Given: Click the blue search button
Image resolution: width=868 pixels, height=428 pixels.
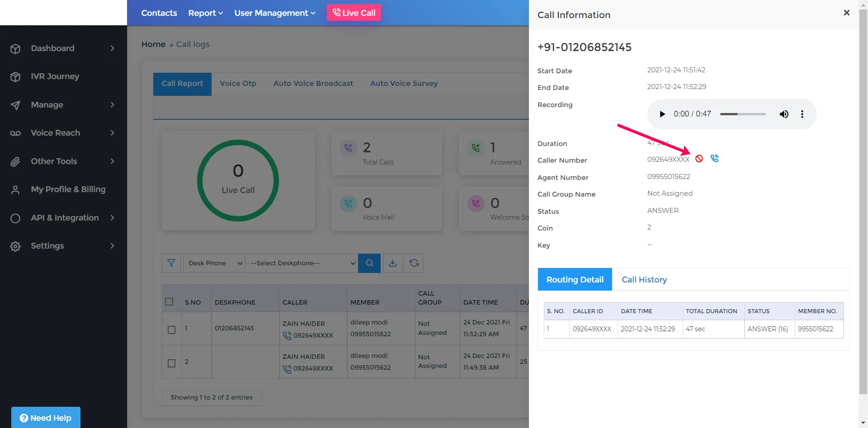Looking at the screenshot, I should pos(369,263).
